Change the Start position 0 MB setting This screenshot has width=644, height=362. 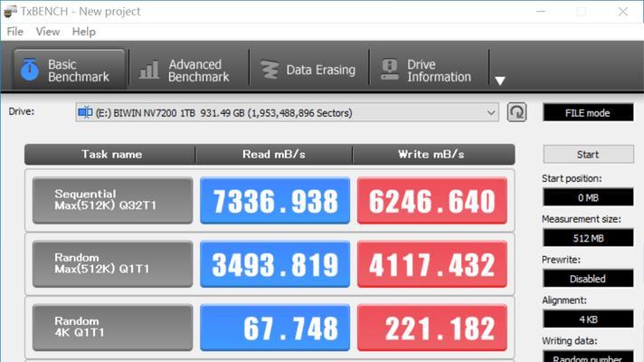588,197
